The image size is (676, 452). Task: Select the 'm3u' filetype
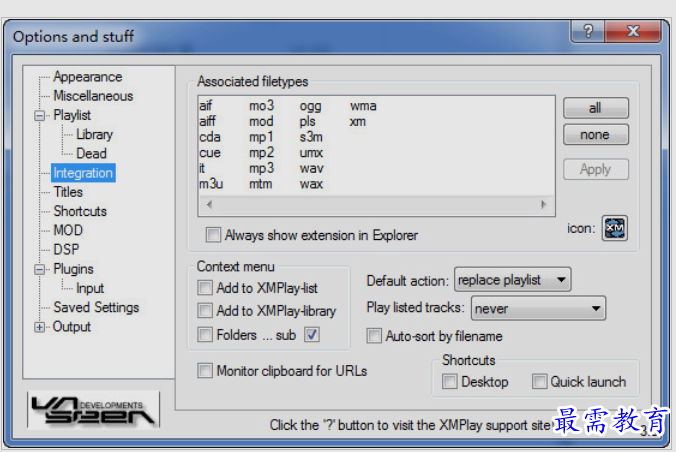coord(211,184)
